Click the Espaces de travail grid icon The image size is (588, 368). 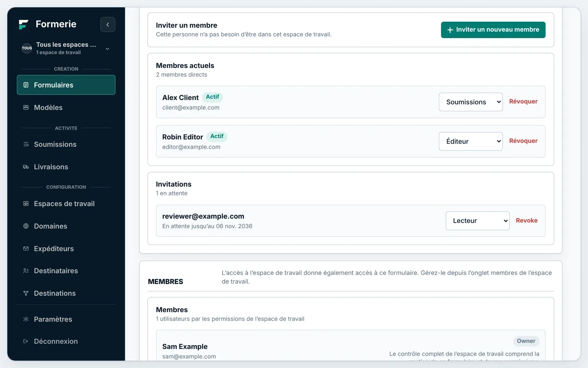point(26,203)
